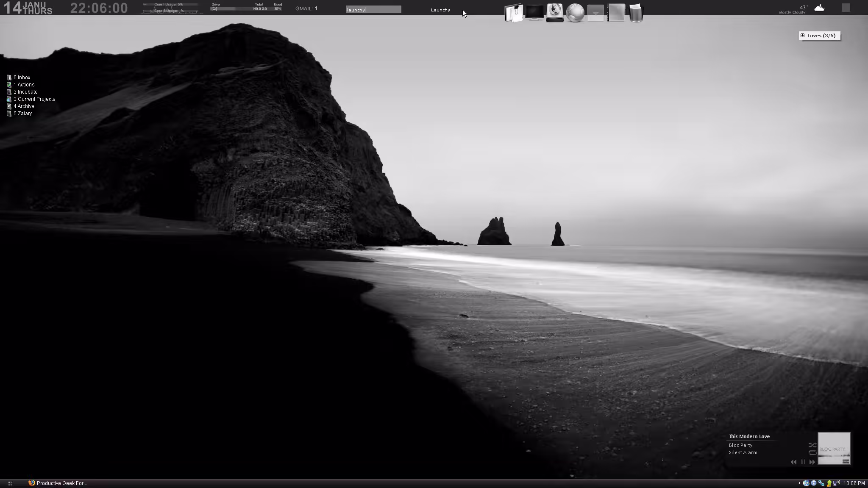
Task: Click the mostly cloudy weather icon
Action: (819, 8)
